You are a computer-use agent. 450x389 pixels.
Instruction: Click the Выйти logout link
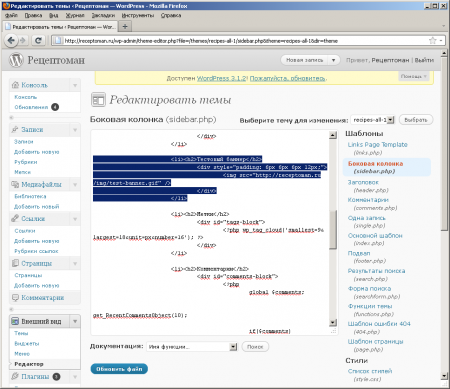(424, 60)
